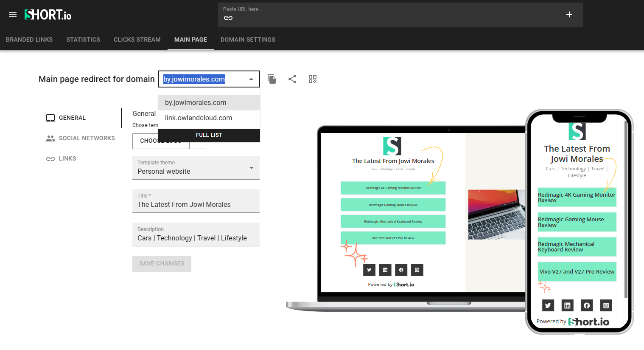Viewport: 644px width, 350px height.
Task: Click Twitter icon in phone preview
Action: click(548, 305)
